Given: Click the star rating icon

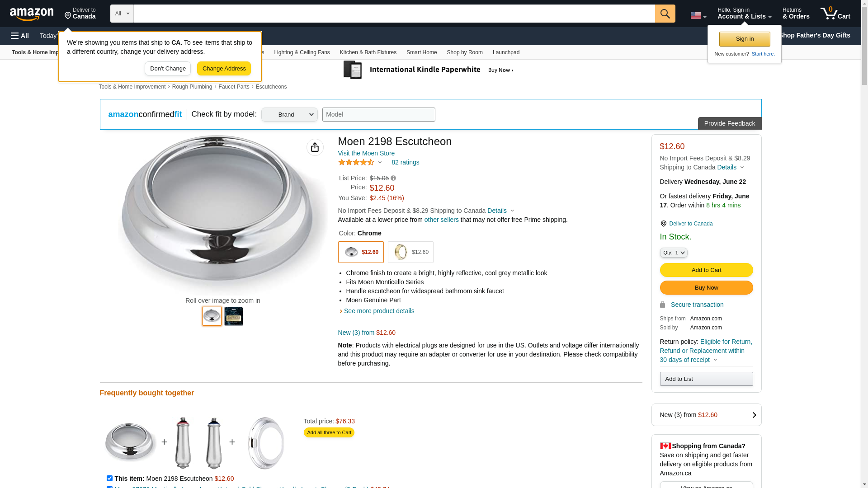Looking at the screenshot, I should (x=356, y=162).
